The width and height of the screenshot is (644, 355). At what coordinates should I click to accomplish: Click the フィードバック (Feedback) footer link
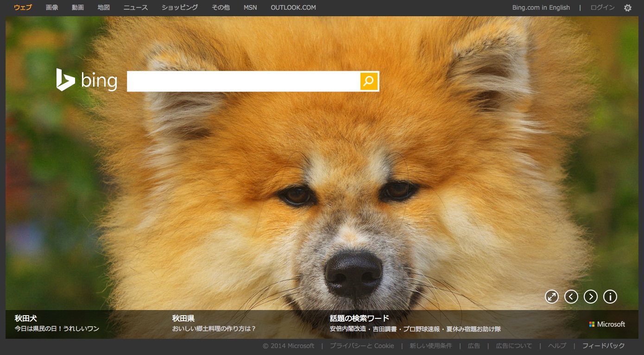tap(603, 346)
